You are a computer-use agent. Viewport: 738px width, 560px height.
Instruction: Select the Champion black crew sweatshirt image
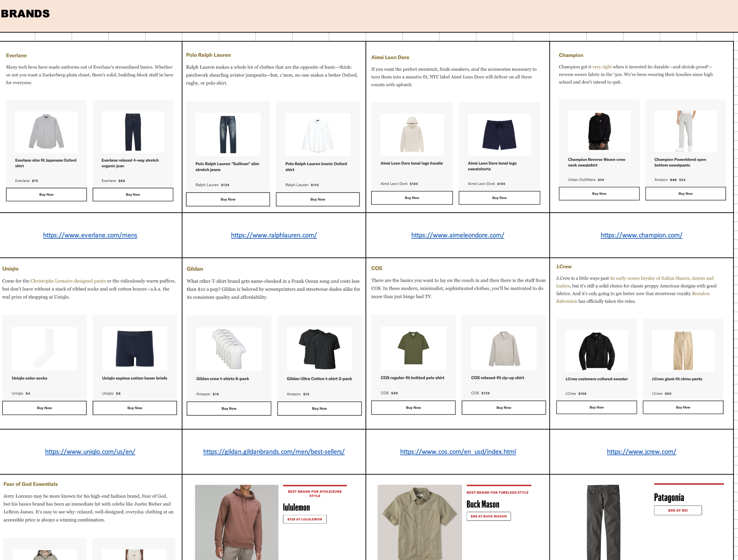pyautogui.click(x=599, y=131)
